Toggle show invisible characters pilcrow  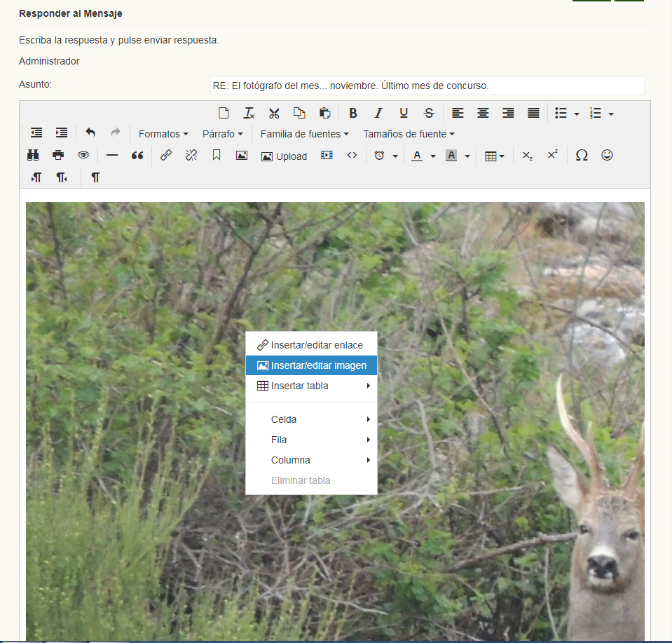pos(95,177)
